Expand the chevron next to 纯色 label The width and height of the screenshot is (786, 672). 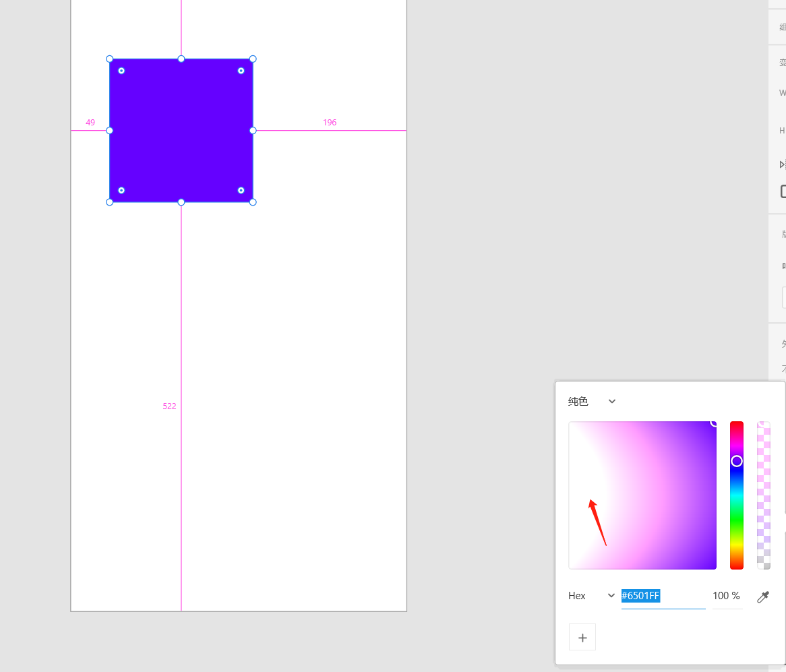[x=611, y=401]
